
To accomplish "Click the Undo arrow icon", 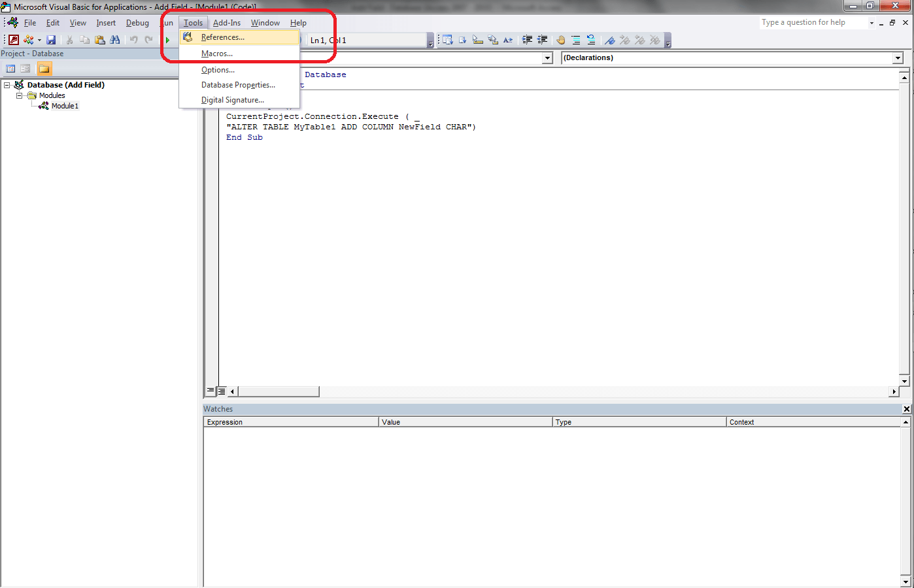I will tap(134, 40).
